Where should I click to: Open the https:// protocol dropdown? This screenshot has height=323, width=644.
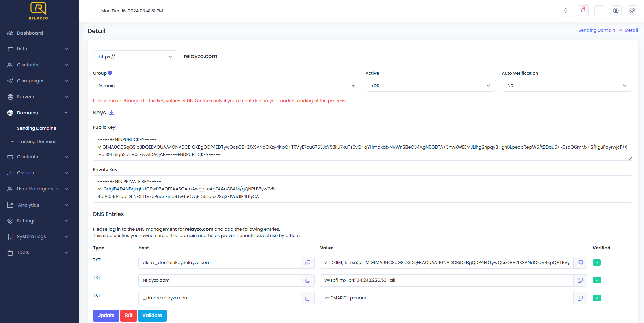(x=135, y=57)
